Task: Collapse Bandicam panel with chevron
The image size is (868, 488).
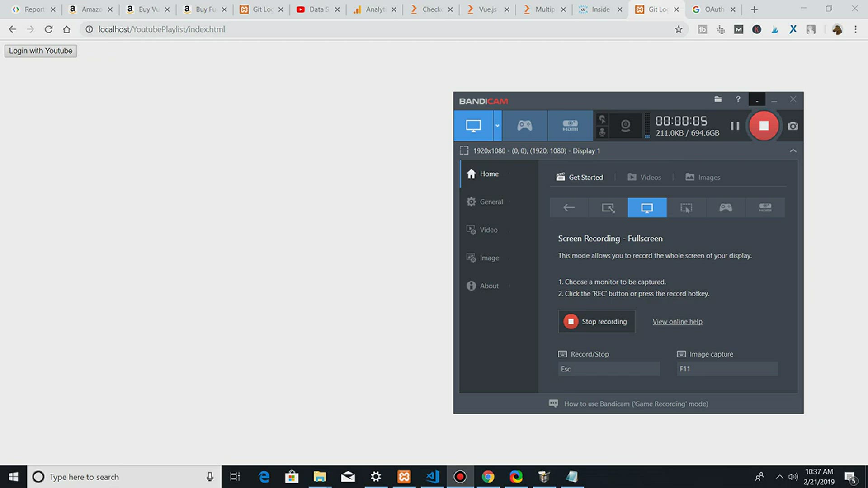Action: coord(793,151)
